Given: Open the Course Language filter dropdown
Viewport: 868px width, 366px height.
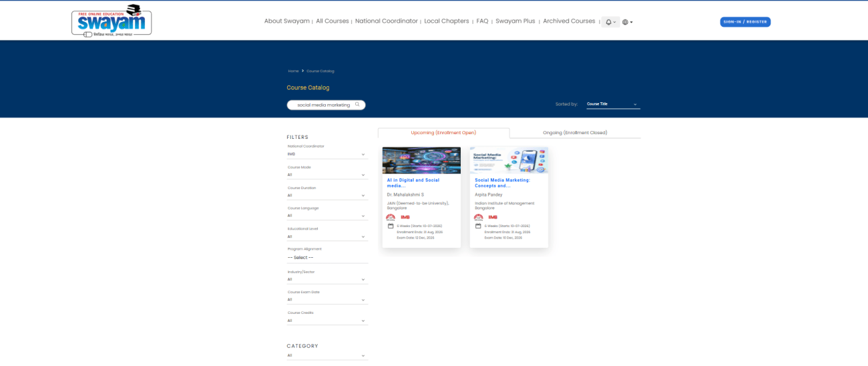Looking at the screenshot, I should 327,216.
